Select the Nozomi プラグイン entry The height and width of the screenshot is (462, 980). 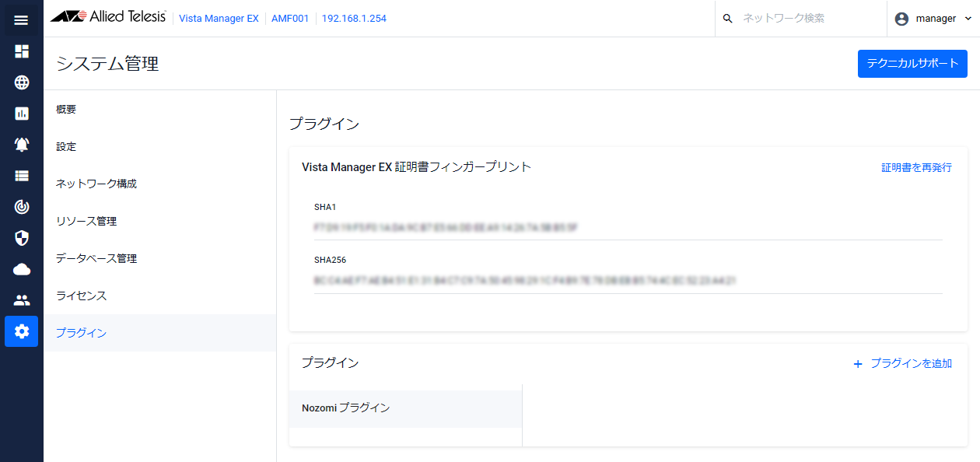(x=347, y=408)
